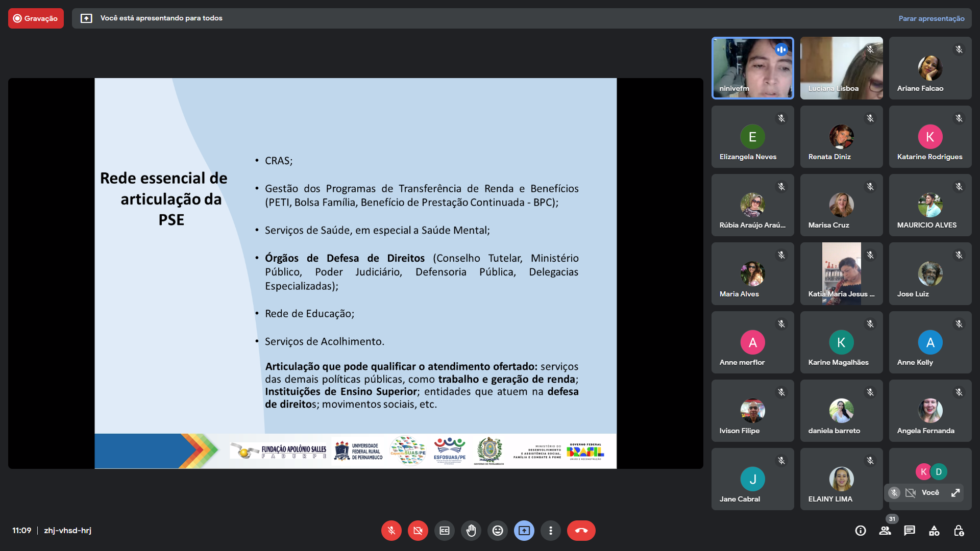The height and width of the screenshot is (551, 980).
Task: Open the activities shapes icon
Action: click(x=934, y=531)
